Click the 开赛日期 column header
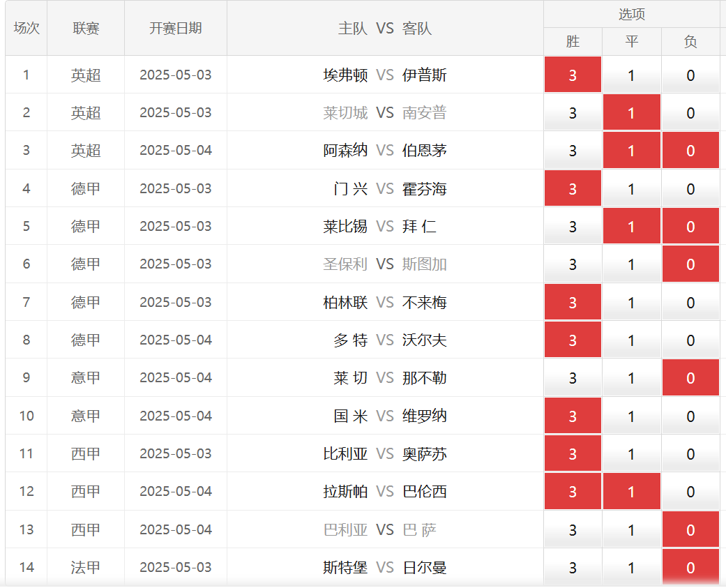 click(176, 28)
